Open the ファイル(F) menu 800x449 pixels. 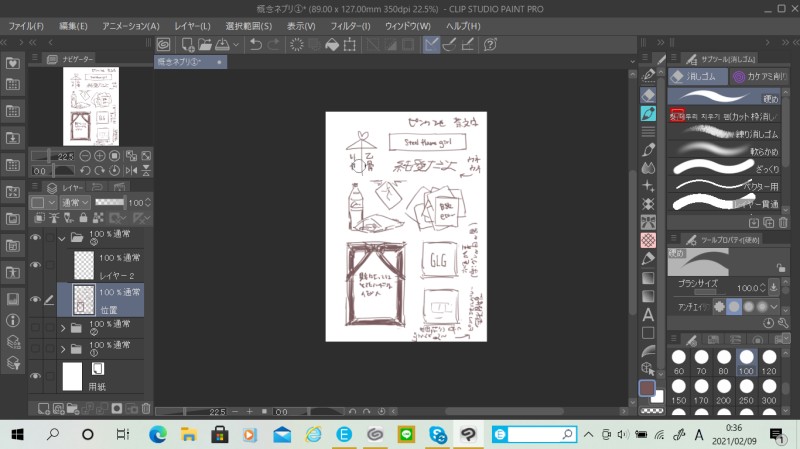point(26,26)
